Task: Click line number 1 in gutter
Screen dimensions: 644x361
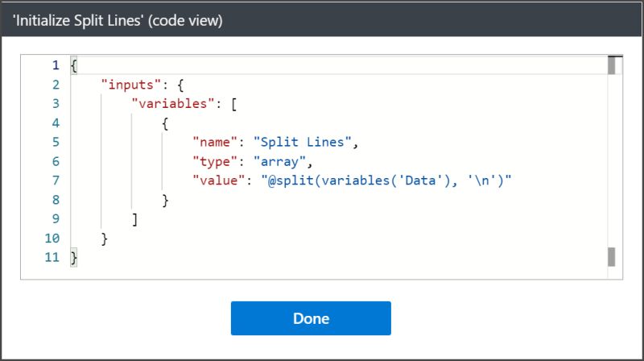Action: pyautogui.click(x=56, y=65)
